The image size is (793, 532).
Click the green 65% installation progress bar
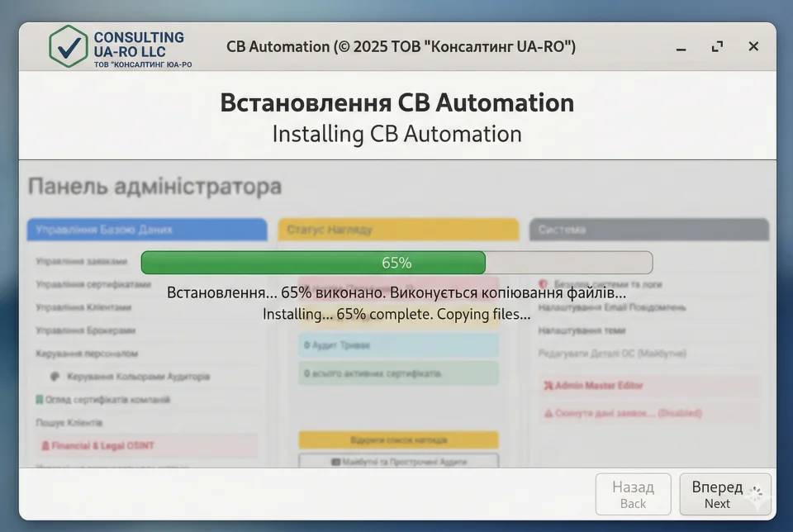(x=313, y=263)
